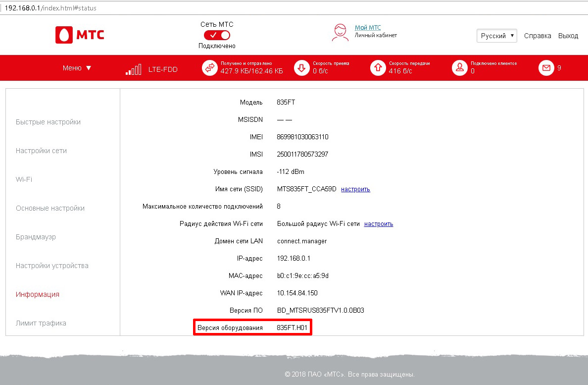Screen dimensions: 588x385
Task: Click the MTS egg logo
Action: [x=64, y=35]
